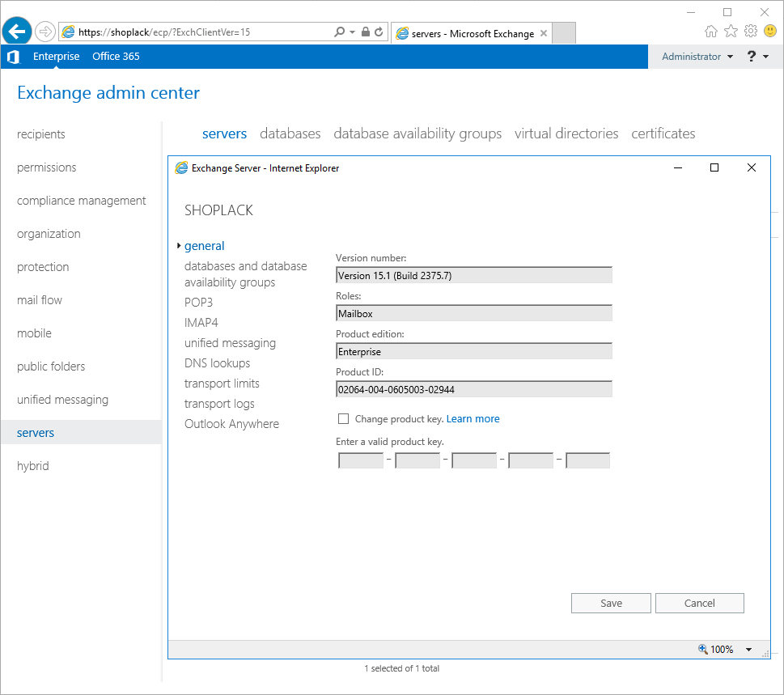Screen dimensions: 784x695
Task: Go to permissions in left navigation
Action: point(46,167)
